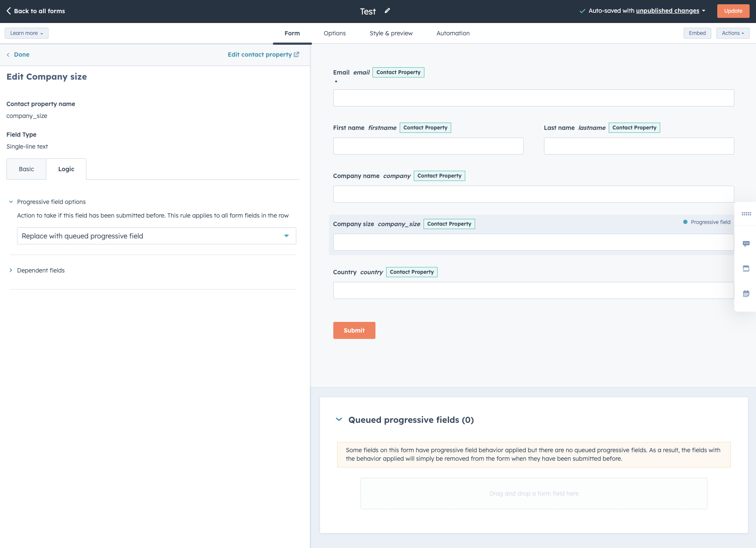The width and height of the screenshot is (756, 548).
Task: Open Edit contact property link
Action: [x=260, y=55]
